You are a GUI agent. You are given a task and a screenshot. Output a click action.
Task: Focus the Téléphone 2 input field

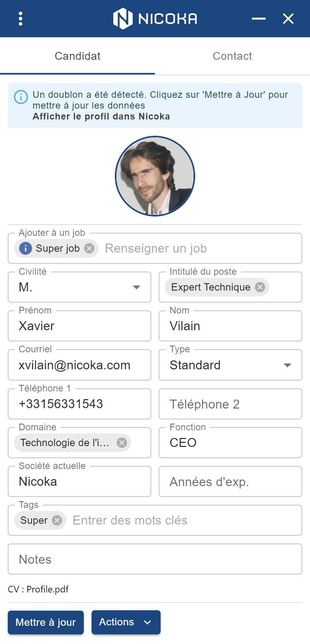[230, 404]
